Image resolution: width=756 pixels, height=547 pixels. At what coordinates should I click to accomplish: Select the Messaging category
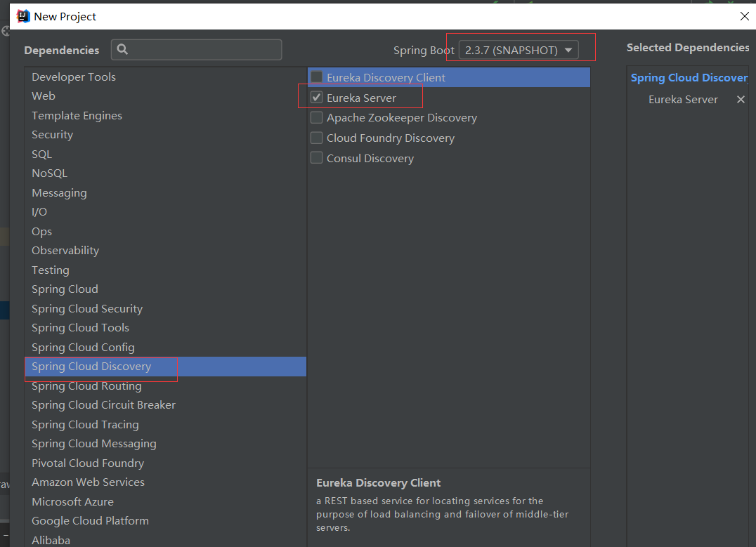click(x=165, y=193)
